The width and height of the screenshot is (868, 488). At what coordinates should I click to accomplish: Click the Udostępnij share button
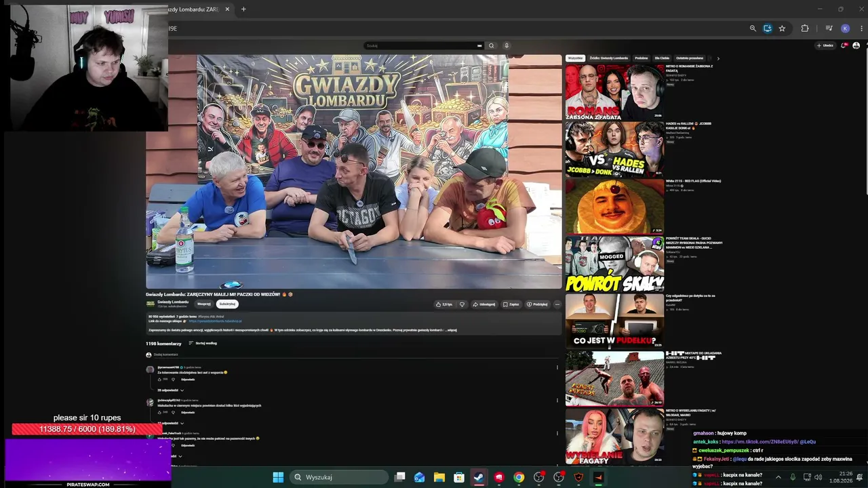pos(484,304)
